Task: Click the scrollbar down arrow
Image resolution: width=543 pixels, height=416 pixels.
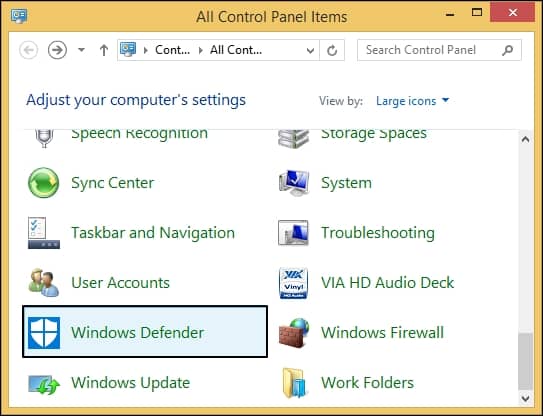Action: pyautogui.click(x=526, y=398)
